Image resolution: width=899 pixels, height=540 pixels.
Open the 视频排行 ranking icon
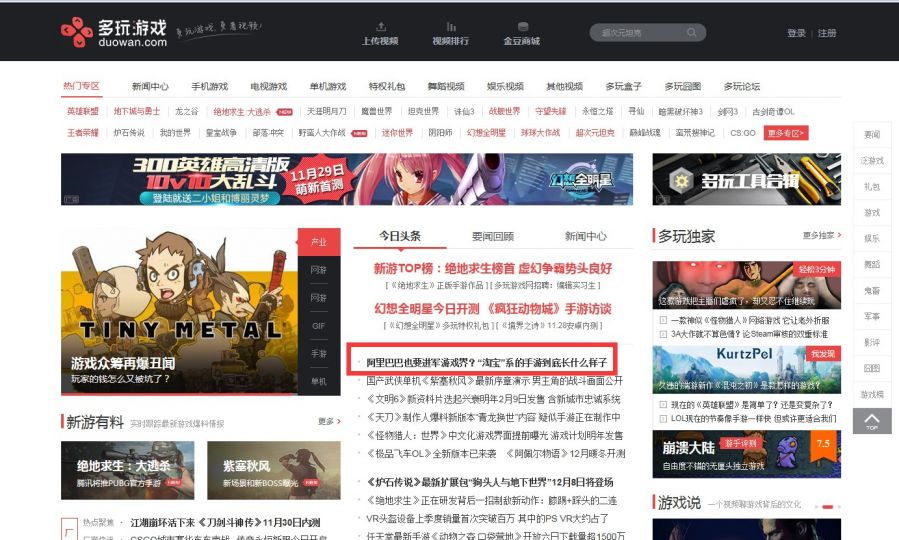coord(451,26)
